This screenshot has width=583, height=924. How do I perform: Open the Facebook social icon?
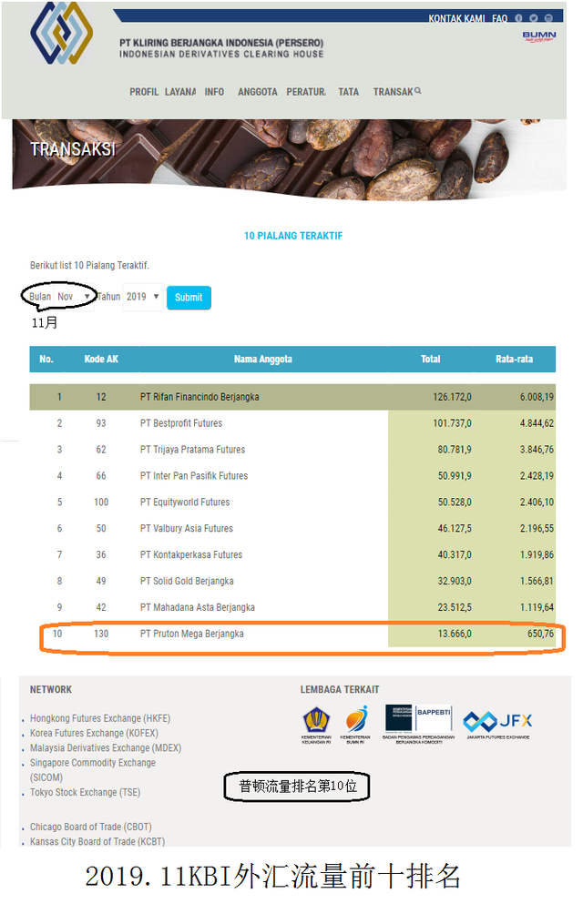pos(518,18)
